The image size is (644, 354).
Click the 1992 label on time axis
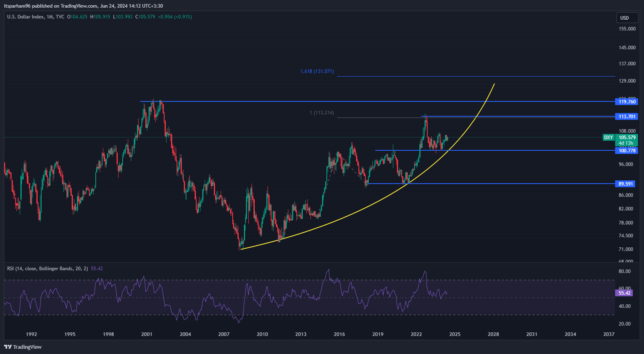pyautogui.click(x=31, y=334)
